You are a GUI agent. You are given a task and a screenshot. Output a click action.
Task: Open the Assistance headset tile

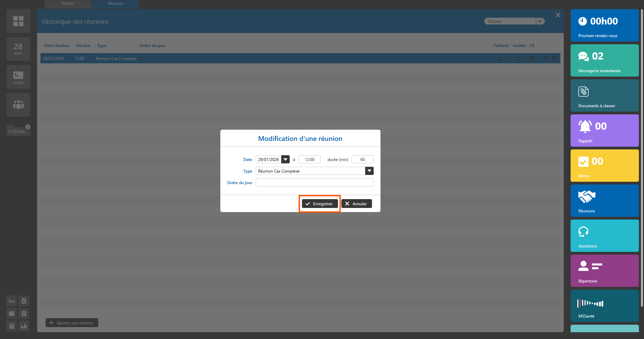[x=604, y=236]
